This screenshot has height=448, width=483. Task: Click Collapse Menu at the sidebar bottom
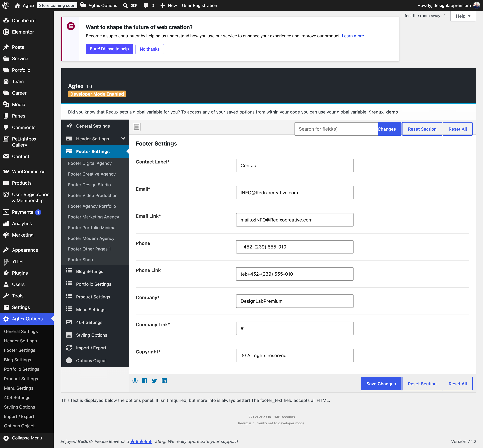click(x=27, y=438)
